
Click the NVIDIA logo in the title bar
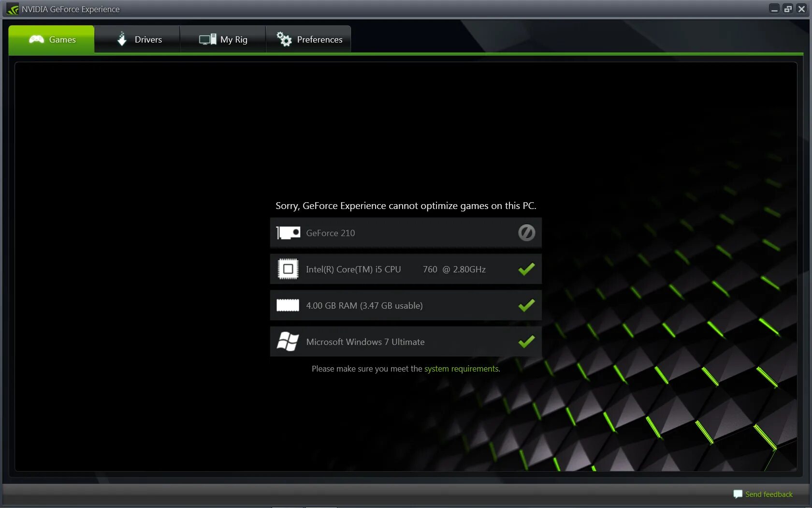[13, 9]
